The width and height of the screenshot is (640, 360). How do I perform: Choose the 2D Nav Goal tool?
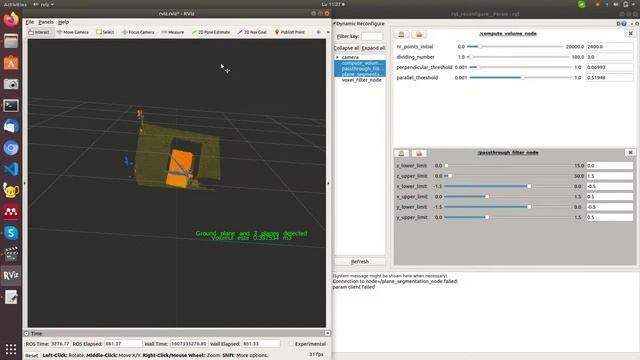[x=252, y=32]
